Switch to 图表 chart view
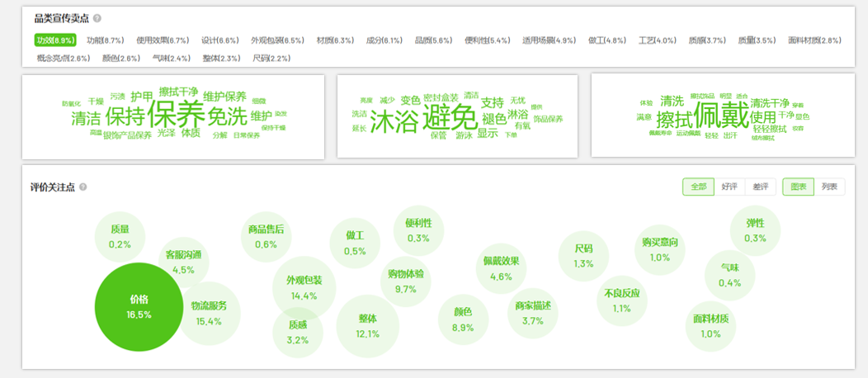868x378 pixels. 798,187
